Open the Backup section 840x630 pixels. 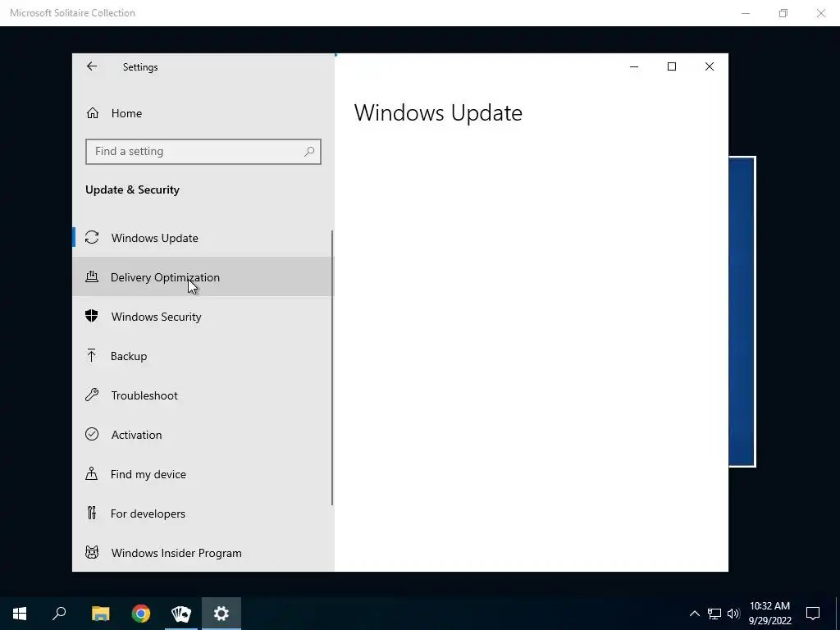click(203, 356)
